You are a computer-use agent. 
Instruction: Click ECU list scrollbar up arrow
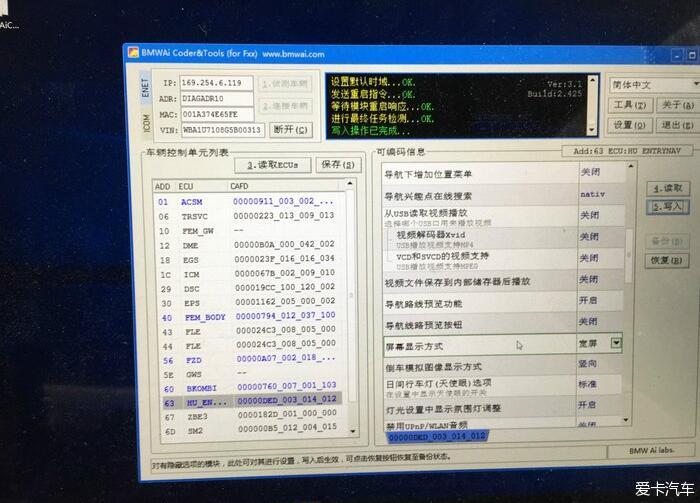350,184
